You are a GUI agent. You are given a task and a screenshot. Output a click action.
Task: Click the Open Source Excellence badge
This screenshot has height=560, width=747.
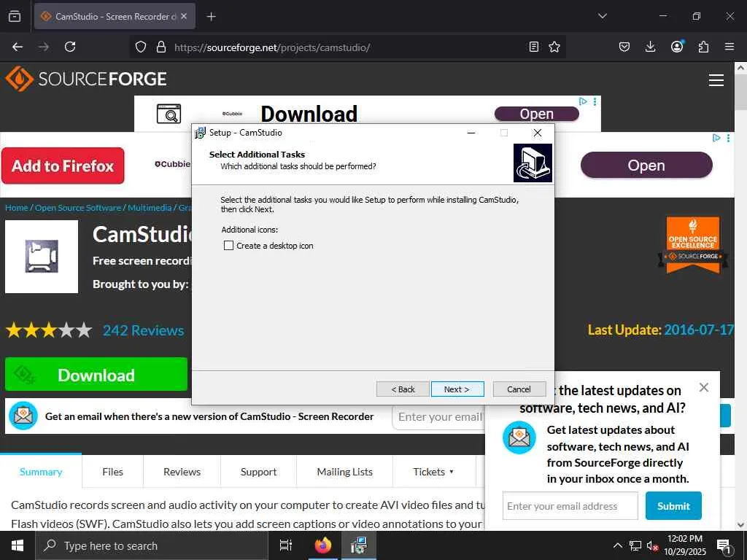(693, 245)
